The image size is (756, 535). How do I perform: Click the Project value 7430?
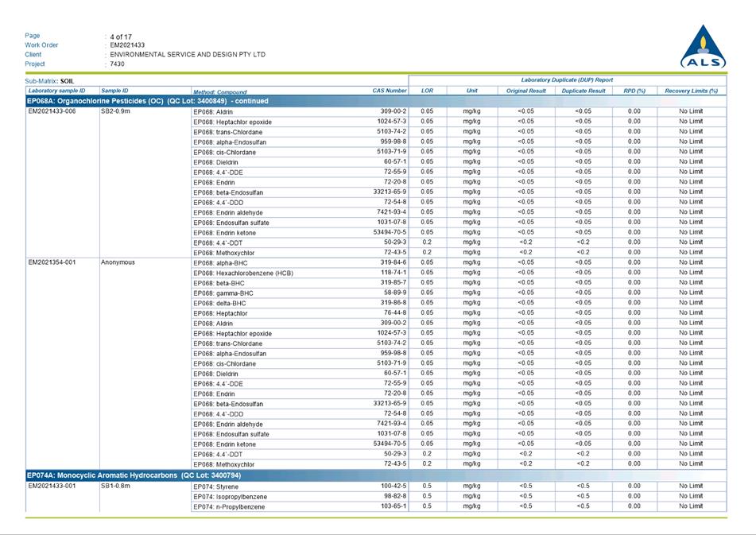(117, 64)
